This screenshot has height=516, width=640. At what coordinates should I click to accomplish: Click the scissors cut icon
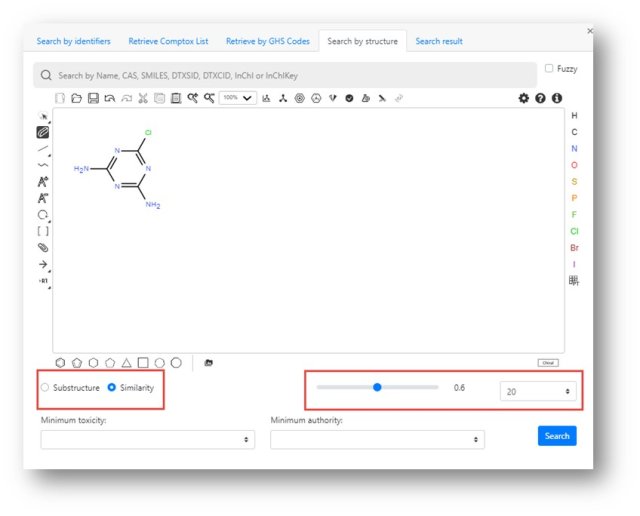tap(143, 98)
